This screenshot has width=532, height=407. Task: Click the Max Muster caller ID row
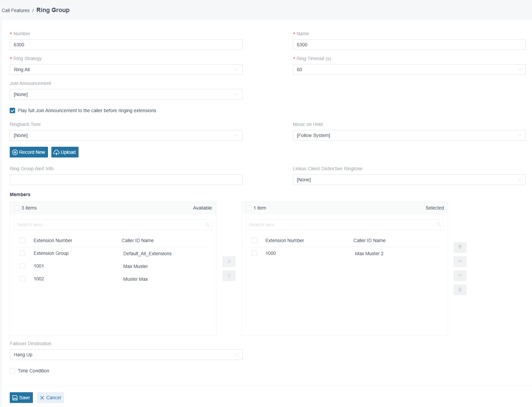click(136, 266)
